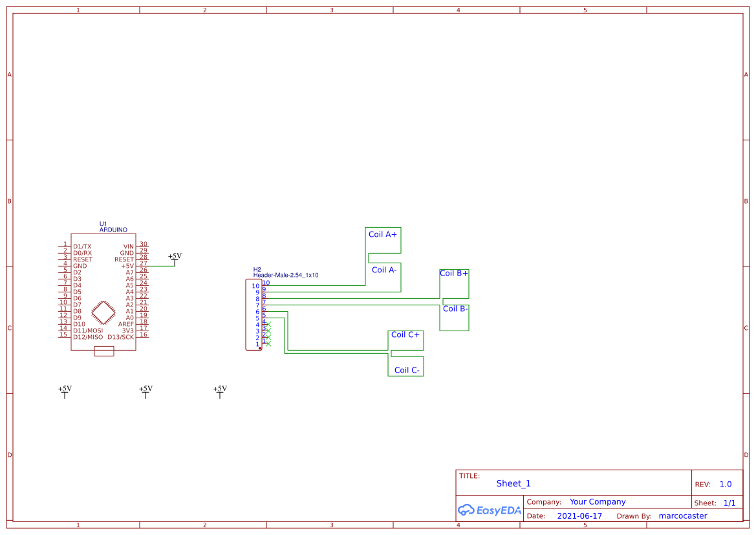Toggle the no-connect X on H2 pin 3
Screen dimensions: 756x535
[268, 331]
